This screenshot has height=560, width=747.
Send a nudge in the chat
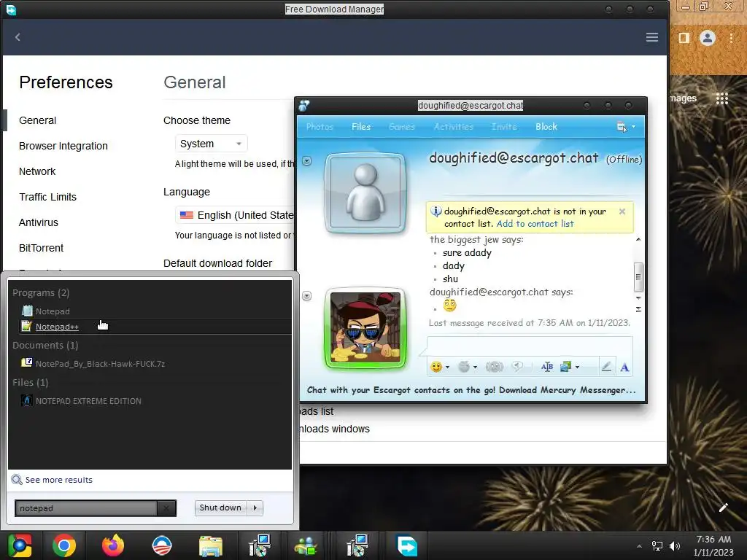[x=494, y=367]
